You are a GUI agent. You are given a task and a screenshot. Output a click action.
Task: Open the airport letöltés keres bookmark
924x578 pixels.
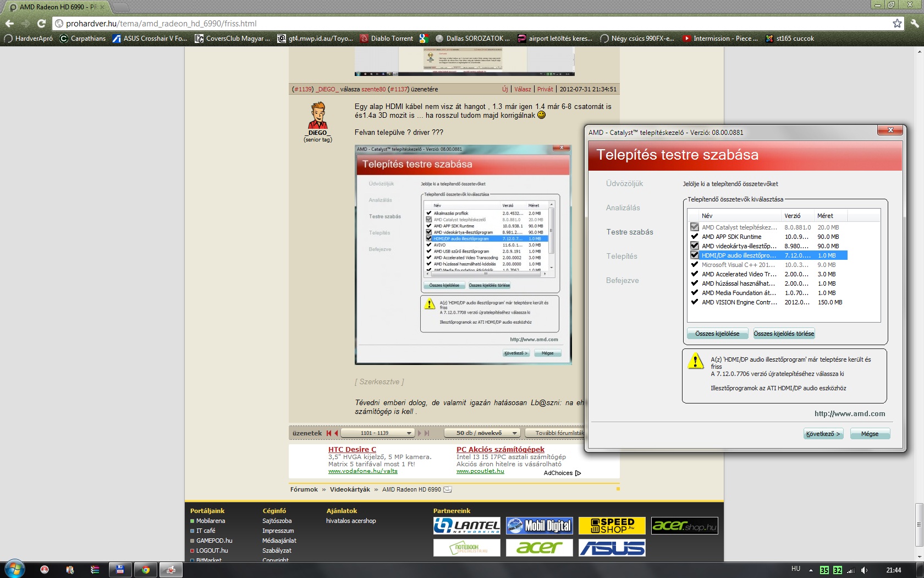(555, 39)
